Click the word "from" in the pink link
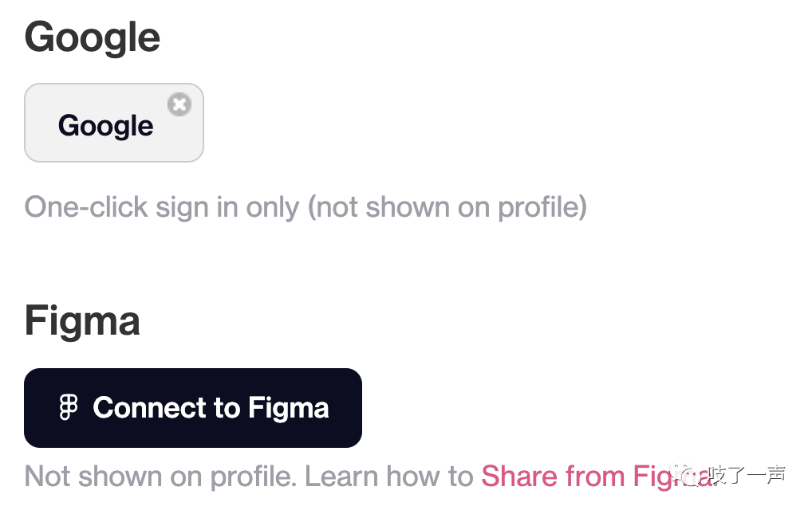812x510 pixels. point(595,477)
